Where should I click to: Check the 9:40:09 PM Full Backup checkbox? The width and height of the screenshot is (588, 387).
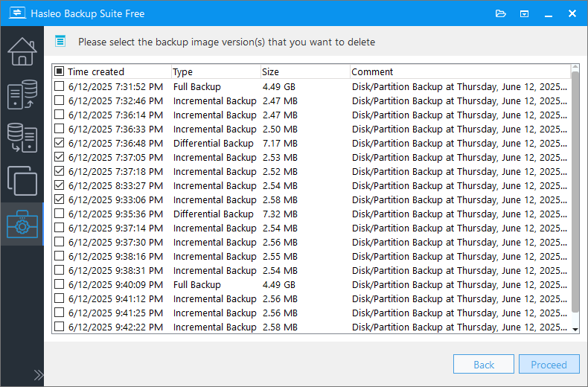[60, 284]
